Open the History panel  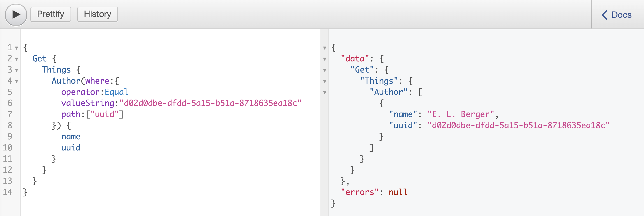pos(97,14)
